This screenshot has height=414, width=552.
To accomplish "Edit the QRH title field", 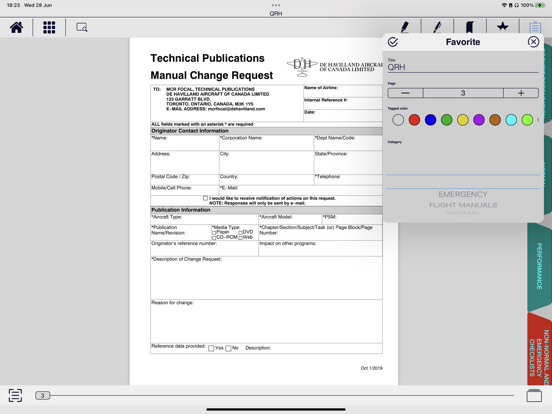I will 463,67.
